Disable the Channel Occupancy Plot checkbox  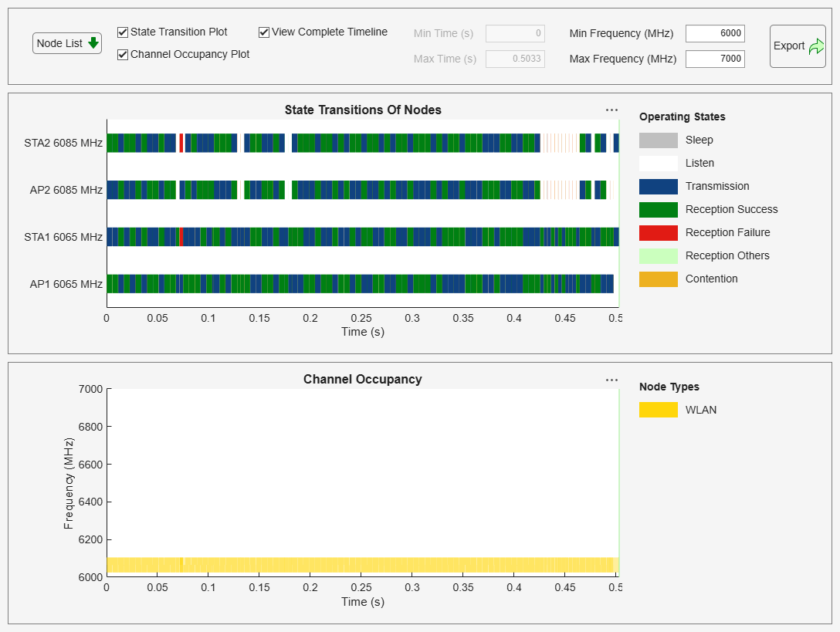tap(121, 54)
